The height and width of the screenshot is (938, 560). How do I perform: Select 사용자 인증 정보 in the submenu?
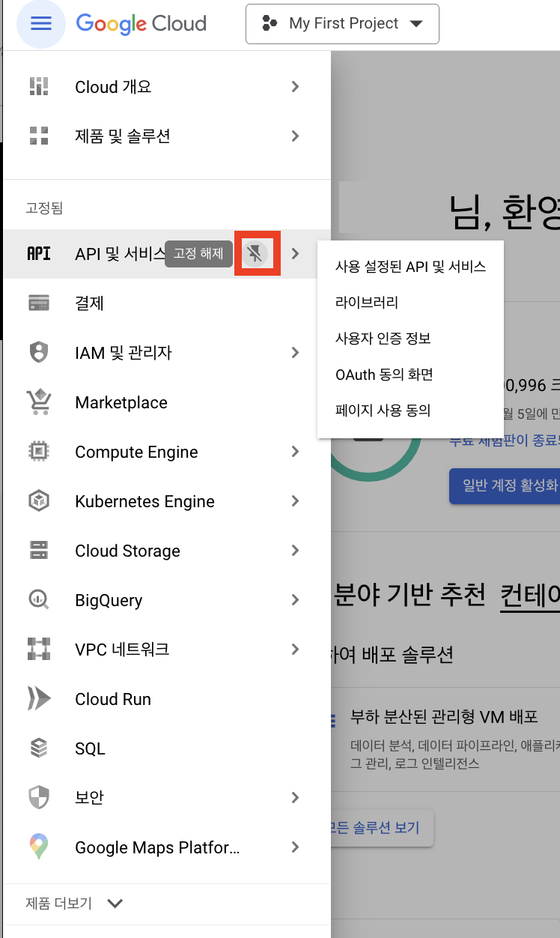click(411, 339)
